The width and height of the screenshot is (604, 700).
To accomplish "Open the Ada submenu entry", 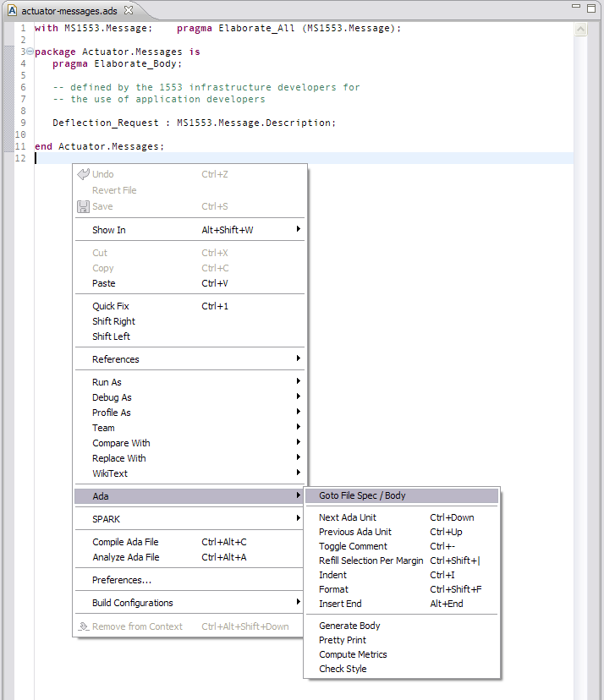I will [189, 496].
